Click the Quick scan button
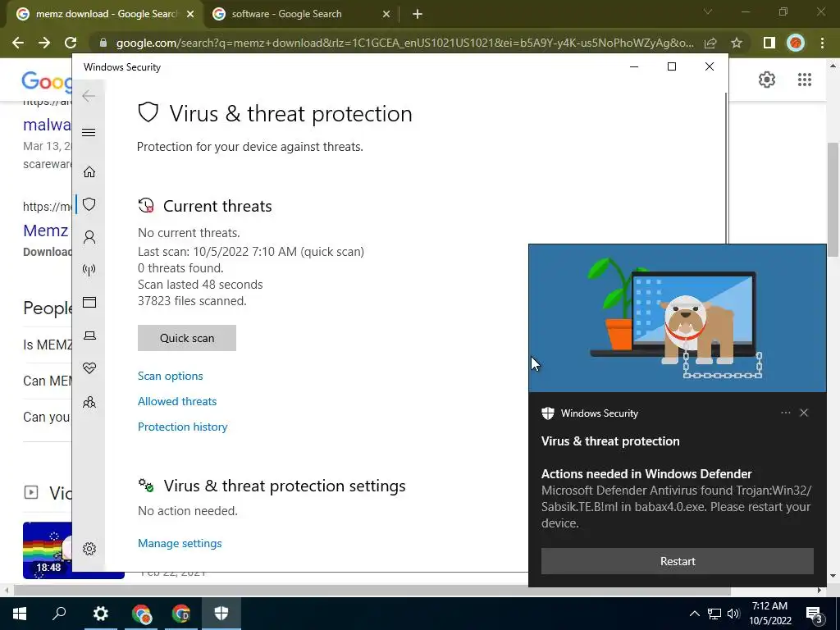The width and height of the screenshot is (840, 630). (187, 338)
